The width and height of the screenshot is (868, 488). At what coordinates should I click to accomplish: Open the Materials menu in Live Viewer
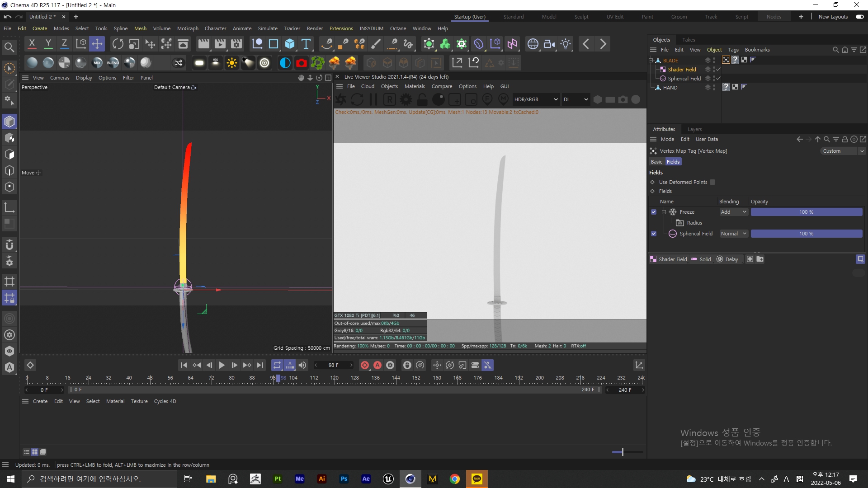pos(414,86)
